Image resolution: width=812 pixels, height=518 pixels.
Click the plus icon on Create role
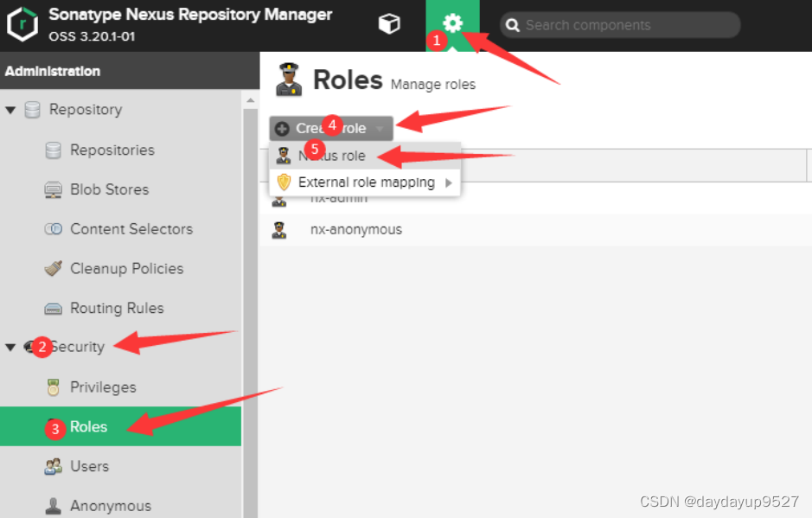(282, 129)
